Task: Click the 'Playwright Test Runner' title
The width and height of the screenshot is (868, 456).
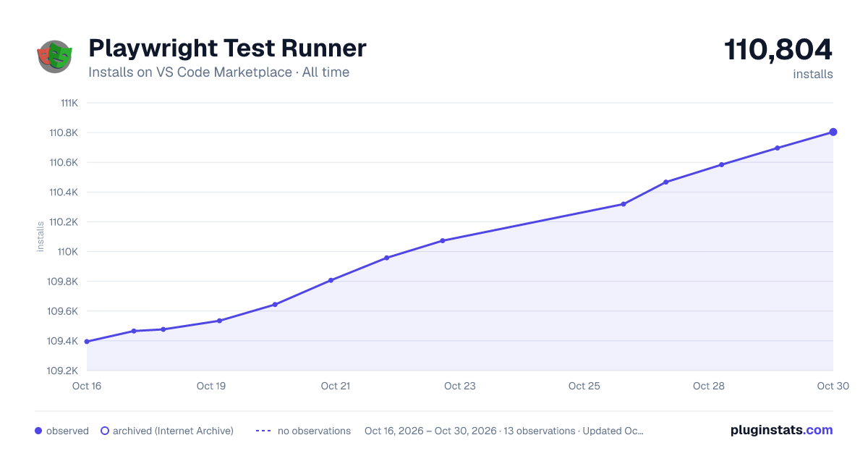Action: click(227, 48)
